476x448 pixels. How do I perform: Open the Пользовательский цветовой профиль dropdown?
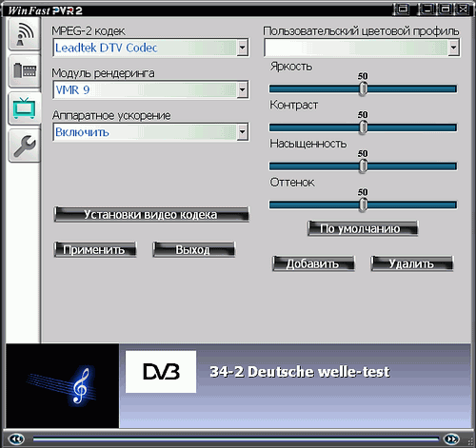pos(454,48)
